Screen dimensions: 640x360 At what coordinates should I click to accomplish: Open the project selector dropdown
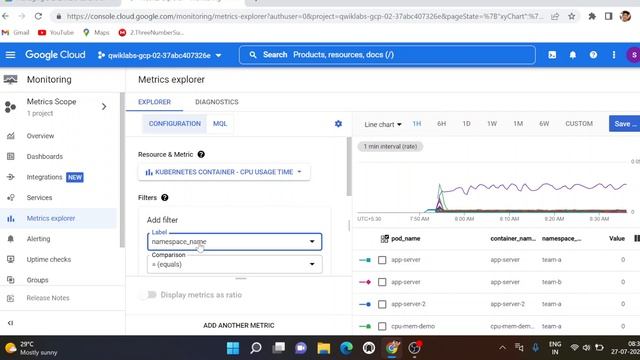[159, 55]
